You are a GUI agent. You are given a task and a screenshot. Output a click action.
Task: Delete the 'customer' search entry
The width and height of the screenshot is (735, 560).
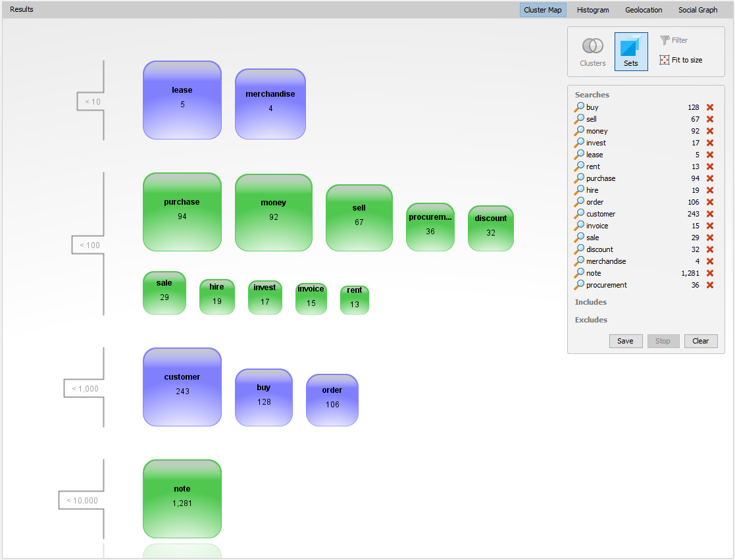coord(710,214)
